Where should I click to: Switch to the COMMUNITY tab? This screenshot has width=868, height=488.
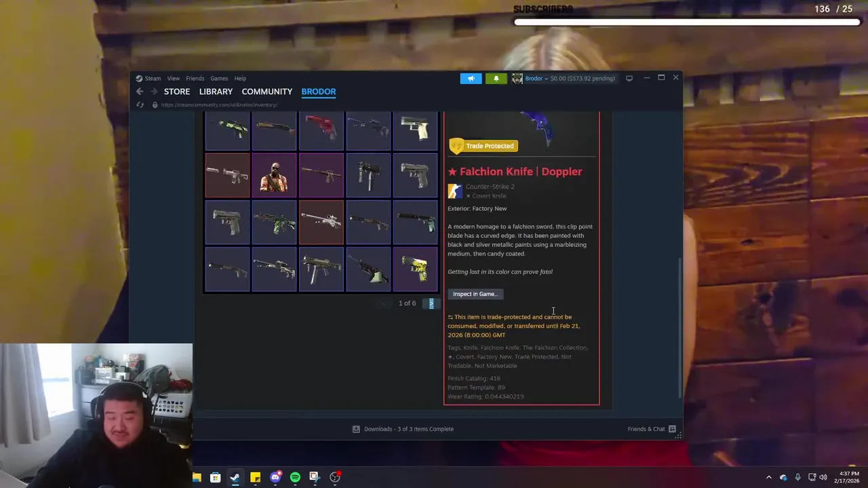coord(267,91)
